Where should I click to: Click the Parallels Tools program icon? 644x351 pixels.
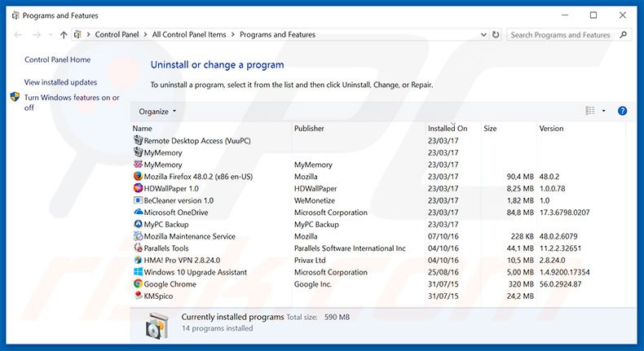coord(138,248)
